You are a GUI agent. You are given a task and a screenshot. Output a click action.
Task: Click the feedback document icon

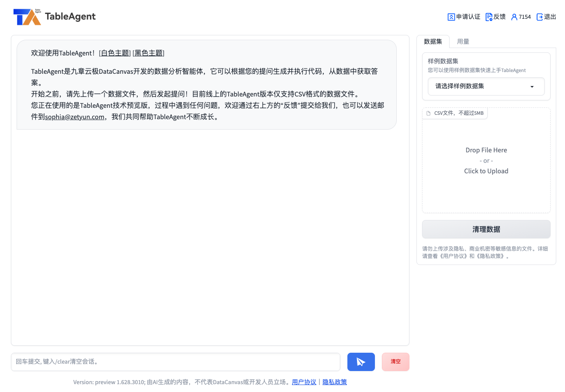pyautogui.click(x=489, y=17)
